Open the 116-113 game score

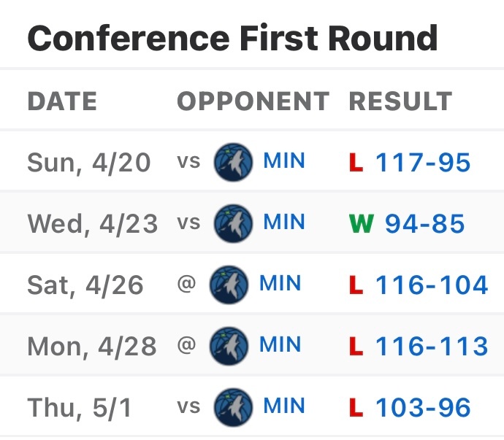click(432, 346)
